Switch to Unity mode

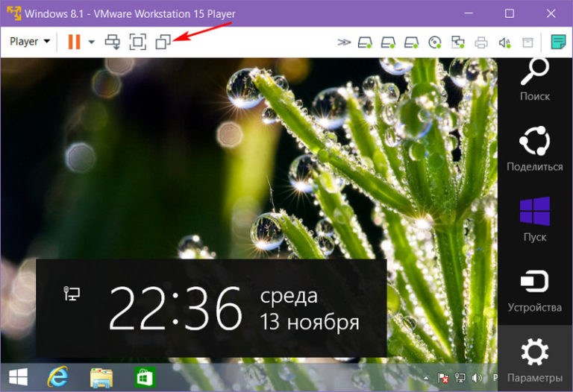point(163,42)
